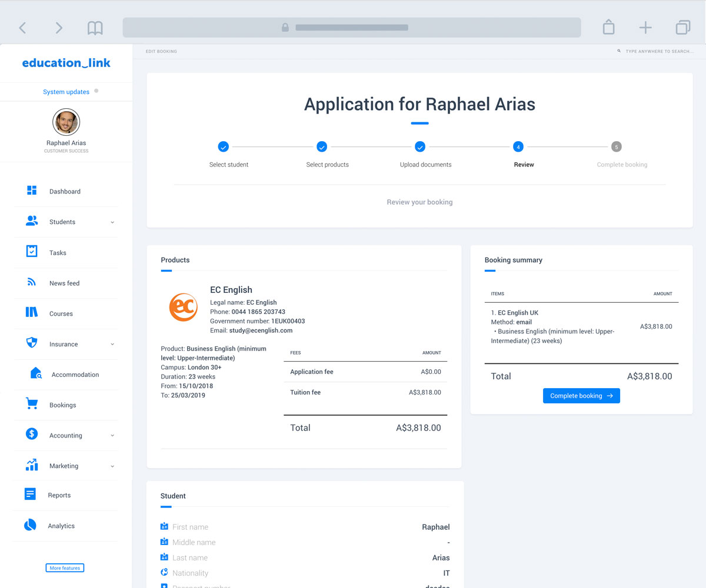Click the Application fee row label
Image resolution: width=706 pixels, height=588 pixels.
(312, 372)
